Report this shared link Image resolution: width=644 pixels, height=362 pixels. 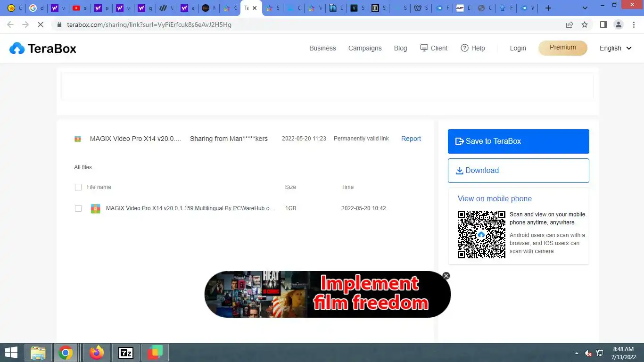point(411,139)
